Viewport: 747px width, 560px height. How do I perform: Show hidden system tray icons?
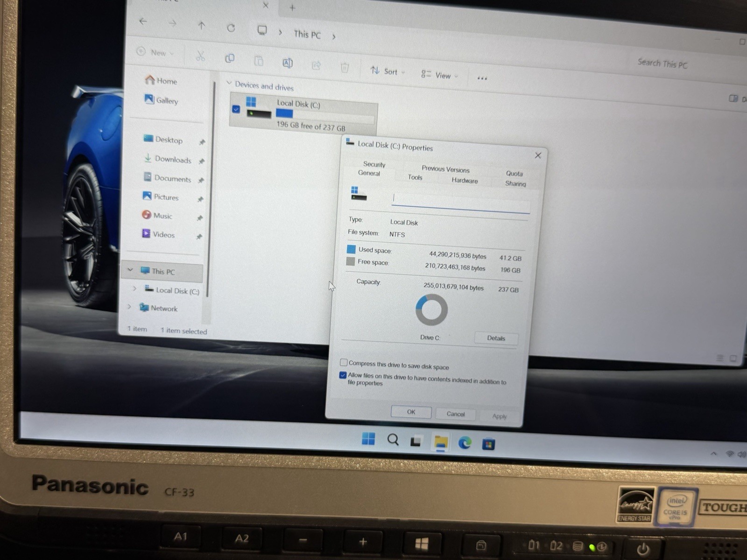(x=713, y=453)
